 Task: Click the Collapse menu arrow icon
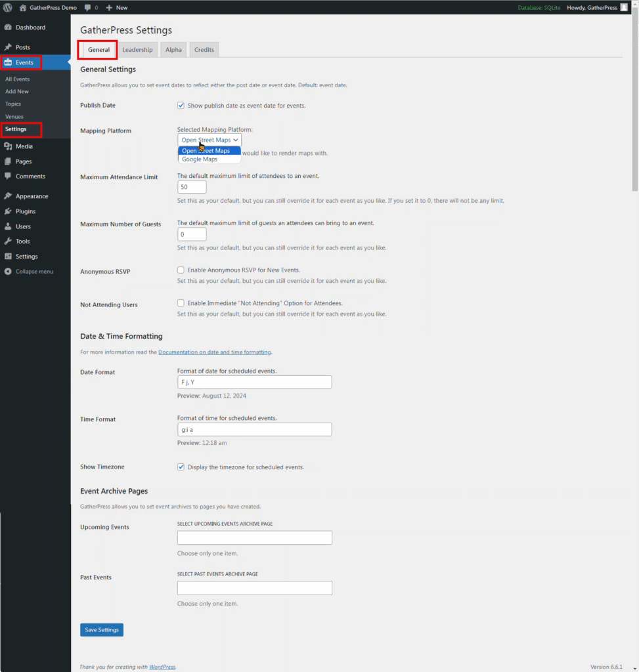pos(8,272)
